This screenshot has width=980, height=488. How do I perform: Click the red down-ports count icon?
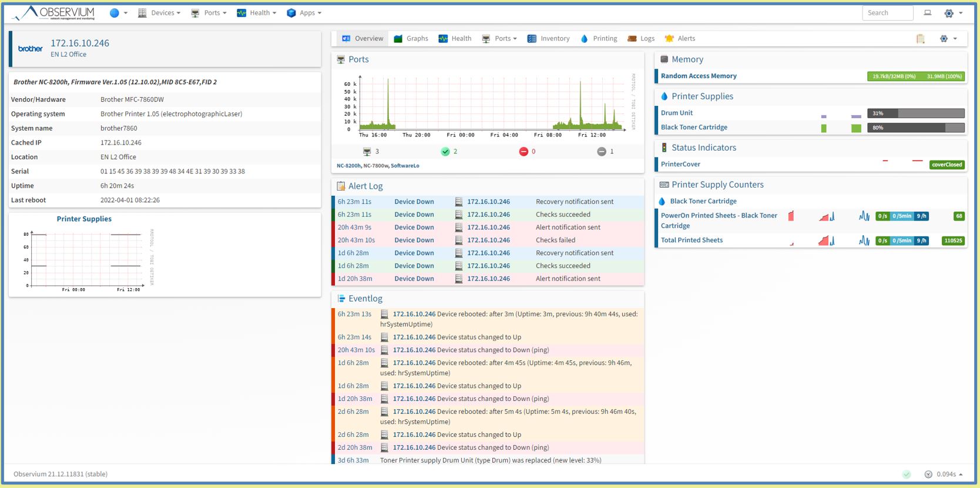click(x=523, y=152)
